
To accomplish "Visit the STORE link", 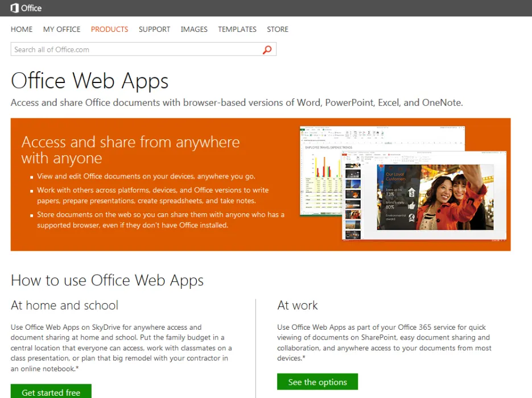I will pyautogui.click(x=278, y=30).
